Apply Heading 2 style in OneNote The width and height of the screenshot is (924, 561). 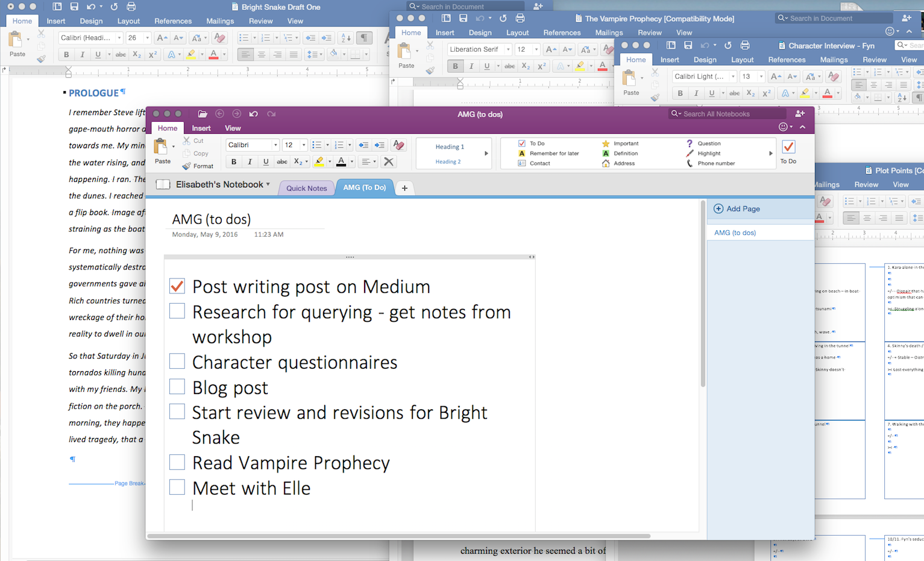[448, 161]
